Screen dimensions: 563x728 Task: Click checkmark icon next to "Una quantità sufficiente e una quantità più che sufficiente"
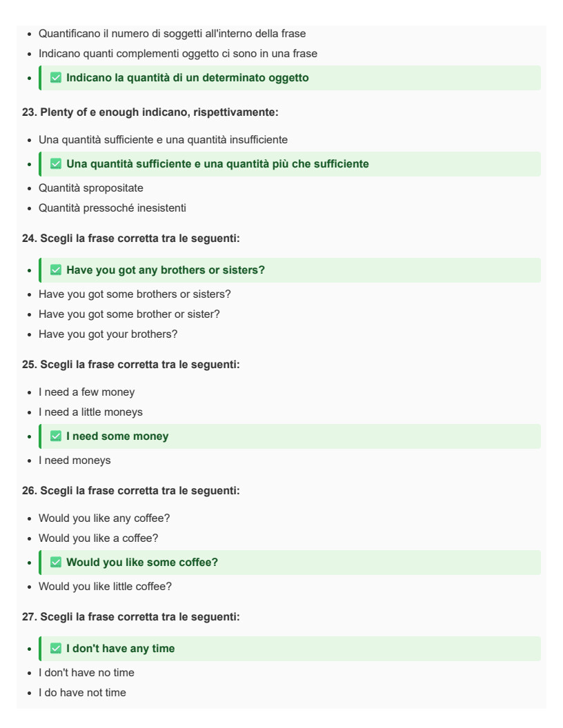[x=56, y=164]
